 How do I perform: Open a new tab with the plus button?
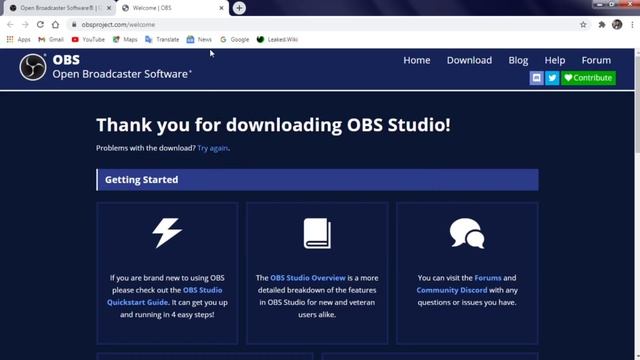(x=239, y=8)
